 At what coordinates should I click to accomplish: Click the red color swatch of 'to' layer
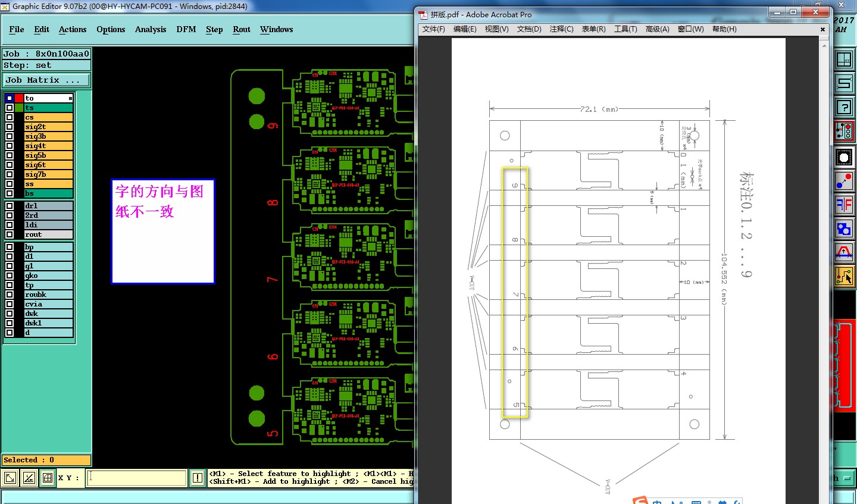click(x=19, y=98)
